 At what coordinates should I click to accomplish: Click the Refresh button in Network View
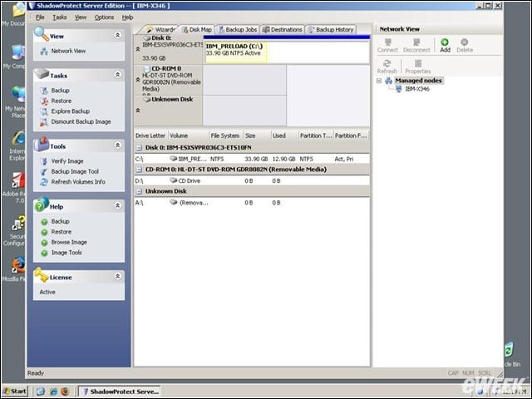[x=387, y=66]
